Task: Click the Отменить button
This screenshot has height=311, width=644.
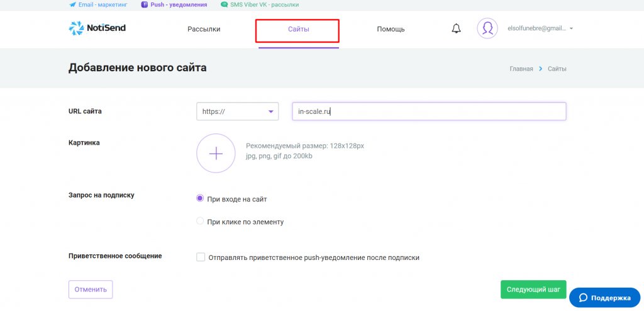Action: [91, 289]
